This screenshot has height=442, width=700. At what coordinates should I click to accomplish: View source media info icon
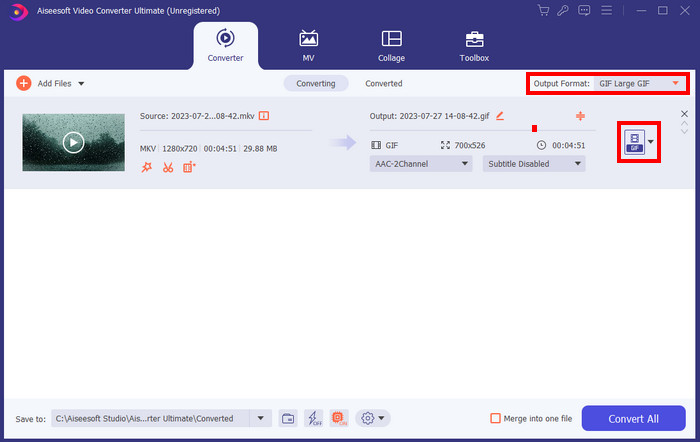click(264, 116)
